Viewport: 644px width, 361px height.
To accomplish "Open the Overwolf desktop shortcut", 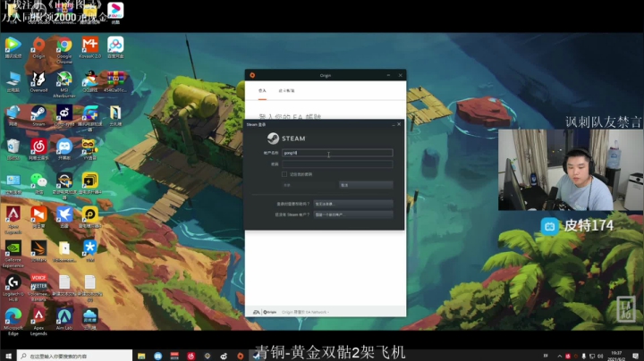I will pos(38,81).
